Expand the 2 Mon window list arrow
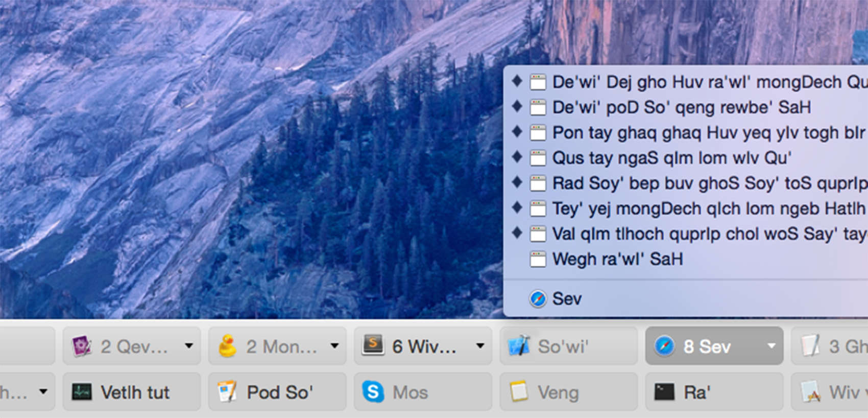The height and width of the screenshot is (418, 868). [334, 346]
